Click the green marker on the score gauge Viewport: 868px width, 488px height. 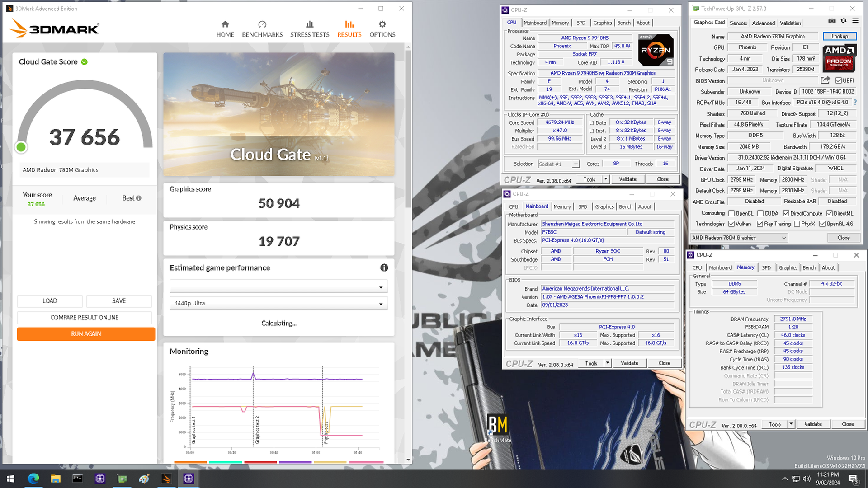pos(21,147)
